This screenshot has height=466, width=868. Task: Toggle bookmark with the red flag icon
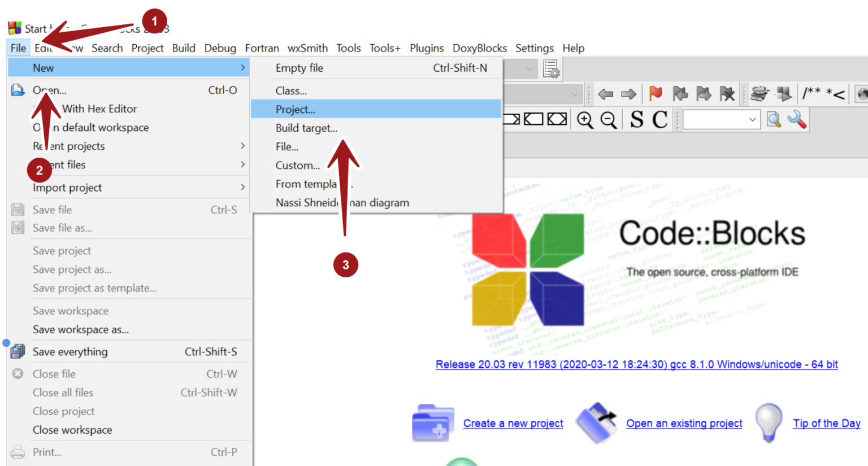click(656, 94)
